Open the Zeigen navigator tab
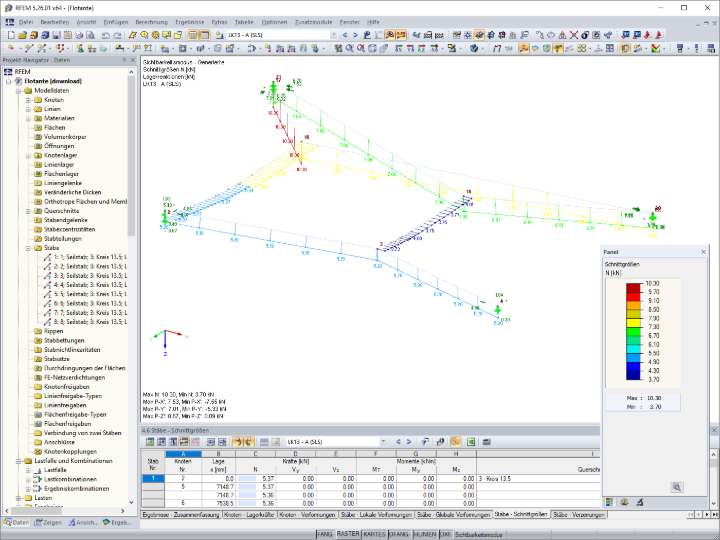Image resolution: width=720 pixels, height=540 pixels. pos(48,523)
